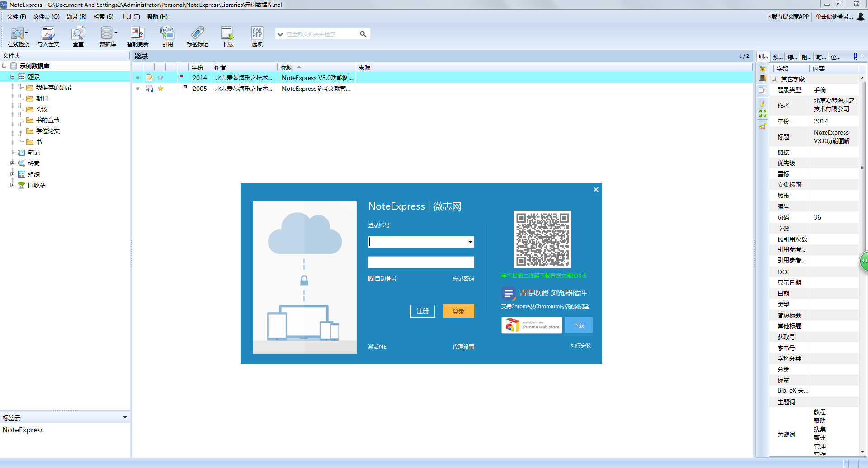868x468 pixels.
Task: Open the login account dropdown
Action: tap(470, 242)
